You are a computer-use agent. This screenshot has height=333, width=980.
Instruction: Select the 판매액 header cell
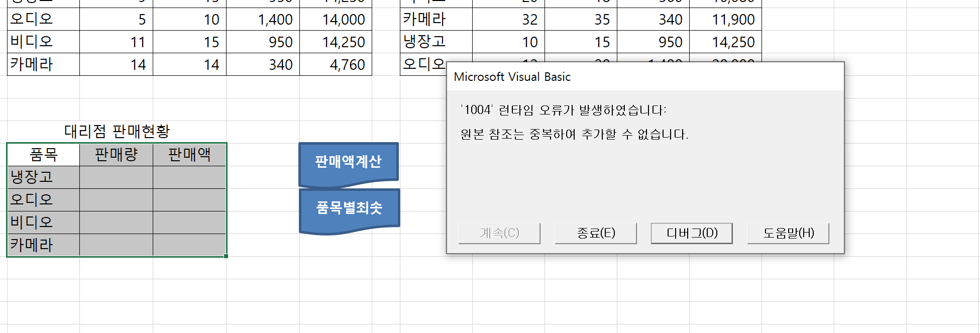189,155
